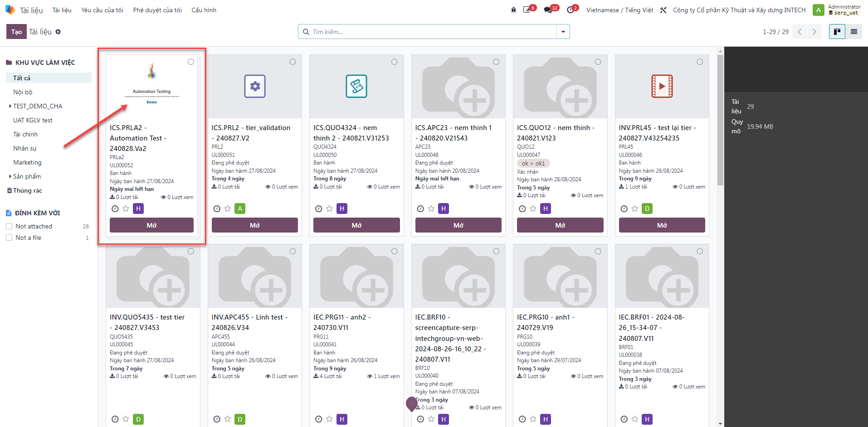
Task: Click Mở on the ICS.PRLA2 card
Action: pyautogui.click(x=151, y=225)
